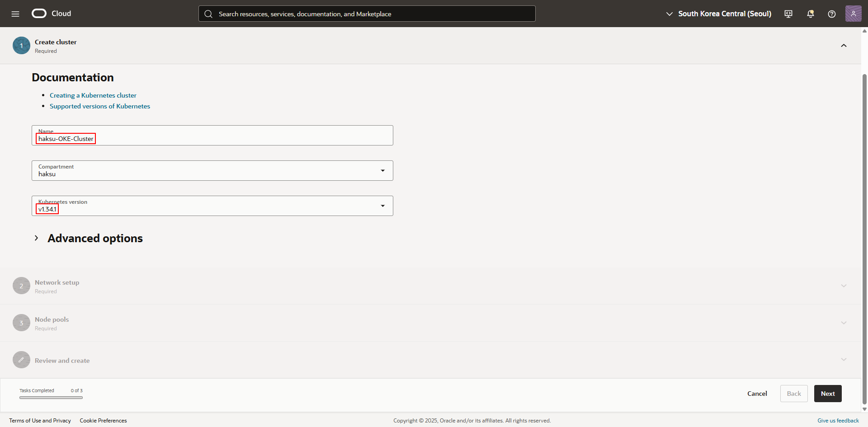Click the Cancel button
Screen dimensions: 868x427
pyautogui.click(x=757, y=394)
